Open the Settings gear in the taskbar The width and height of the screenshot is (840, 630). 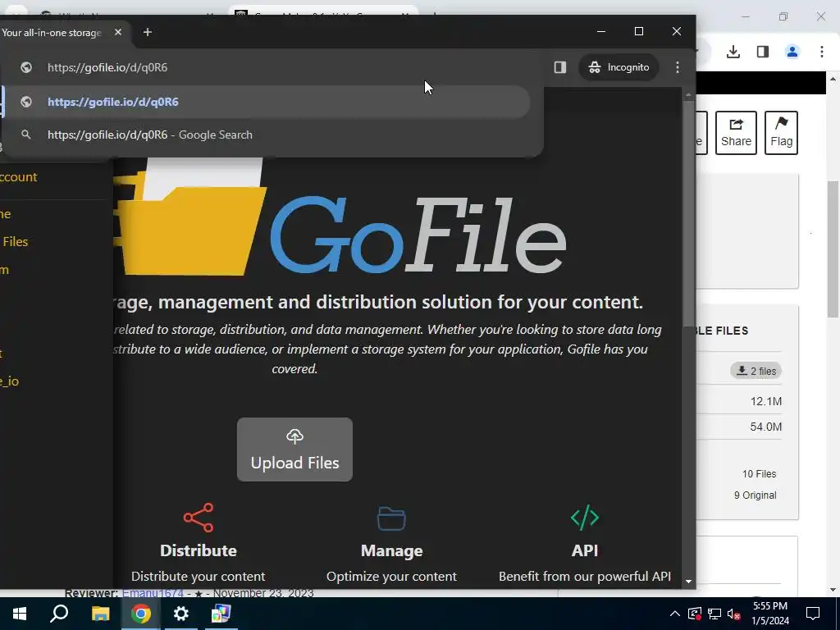click(181, 614)
